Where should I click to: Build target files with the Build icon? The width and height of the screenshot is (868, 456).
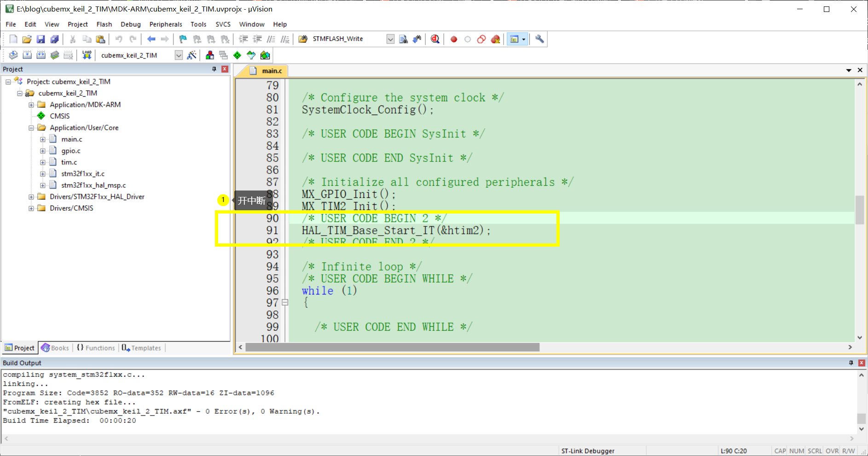point(27,55)
